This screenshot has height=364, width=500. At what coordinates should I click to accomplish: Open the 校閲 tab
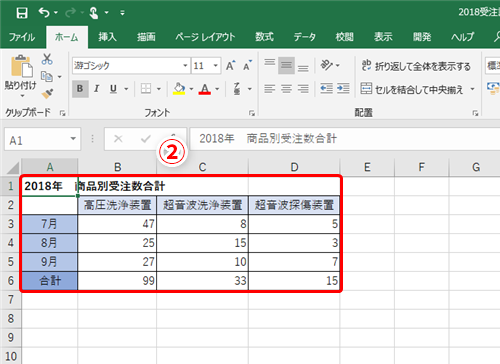[345, 37]
